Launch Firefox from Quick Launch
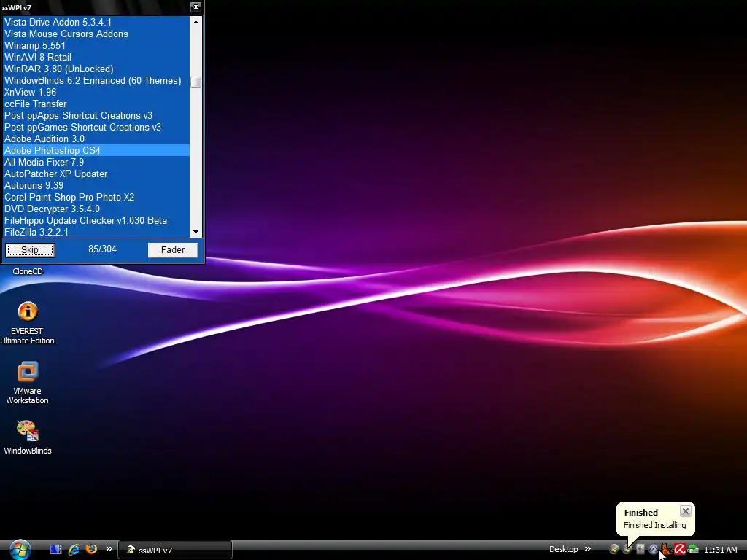This screenshot has height=560, width=747. point(91,549)
